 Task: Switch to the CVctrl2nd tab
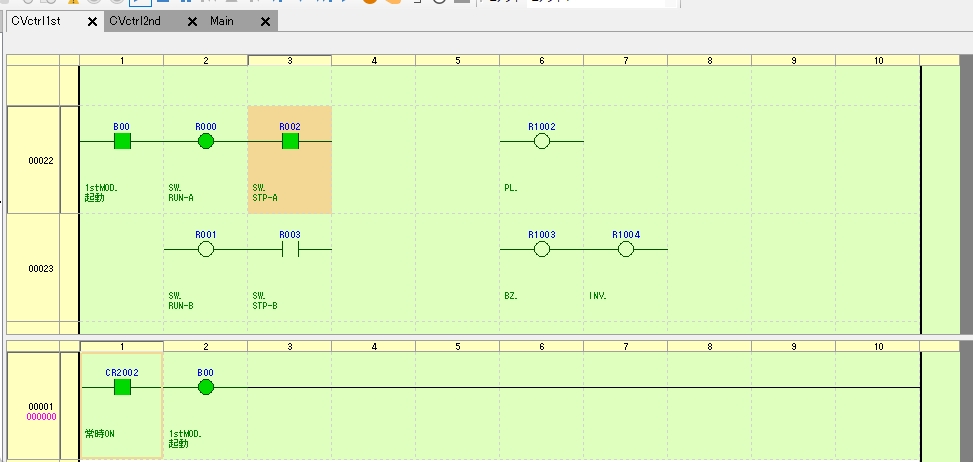(135, 21)
